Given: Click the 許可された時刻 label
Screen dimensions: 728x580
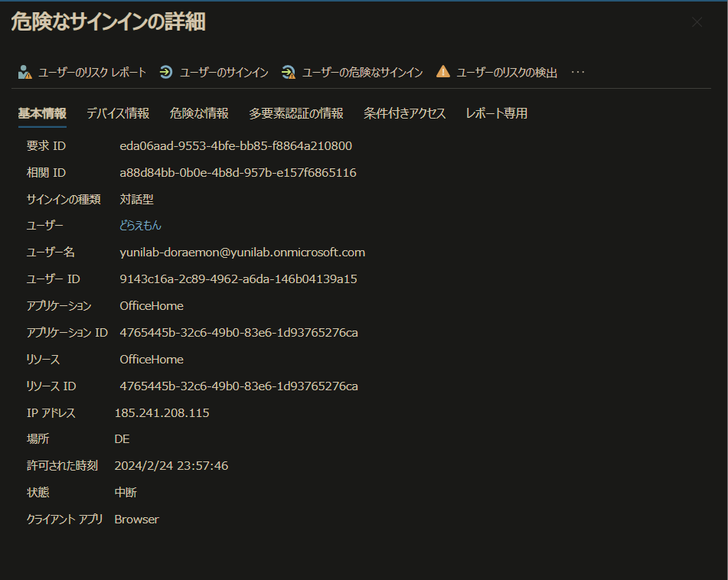Looking at the screenshot, I should (x=62, y=466).
